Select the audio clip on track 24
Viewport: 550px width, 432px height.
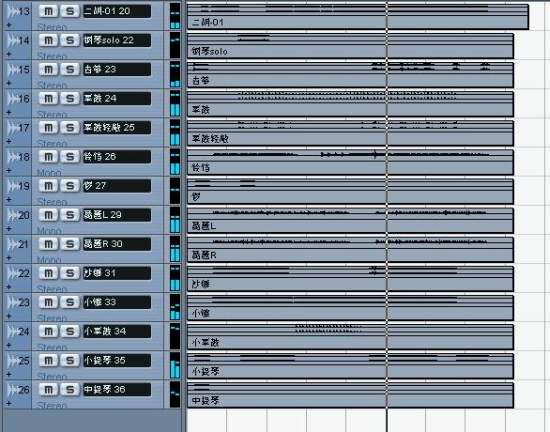click(x=350, y=337)
